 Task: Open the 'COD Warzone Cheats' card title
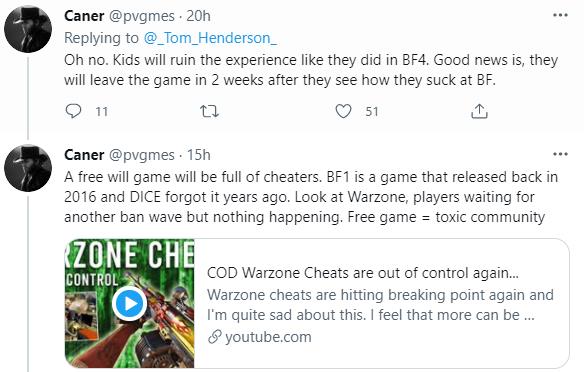[x=363, y=273]
